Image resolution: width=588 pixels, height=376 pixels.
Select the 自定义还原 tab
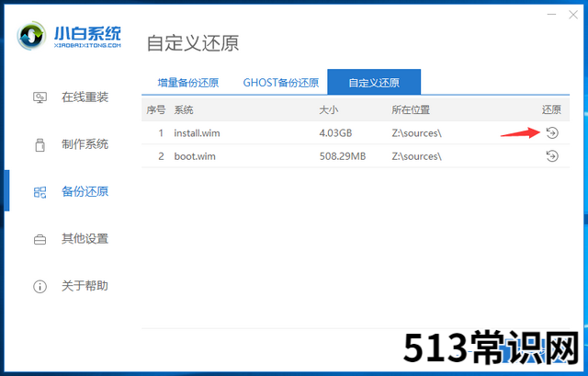click(374, 82)
